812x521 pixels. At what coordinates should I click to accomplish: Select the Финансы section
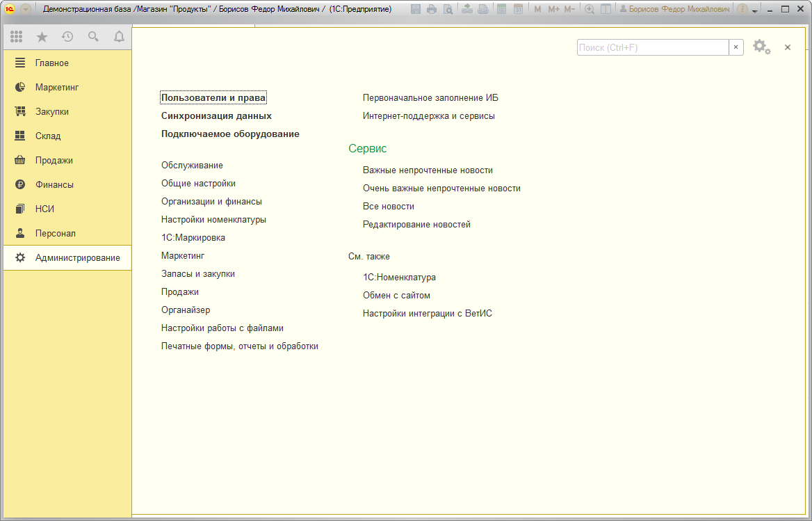coord(67,184)
